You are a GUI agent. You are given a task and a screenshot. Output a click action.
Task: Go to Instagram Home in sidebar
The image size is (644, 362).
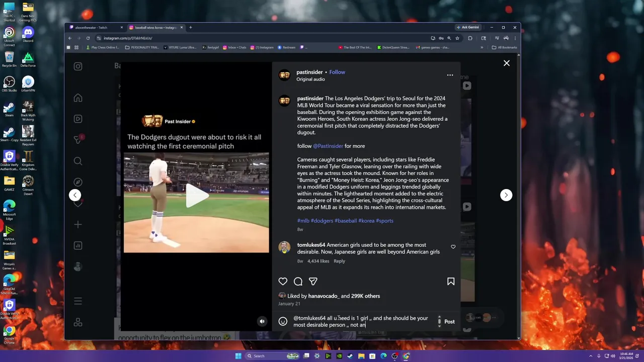[78, 98]
